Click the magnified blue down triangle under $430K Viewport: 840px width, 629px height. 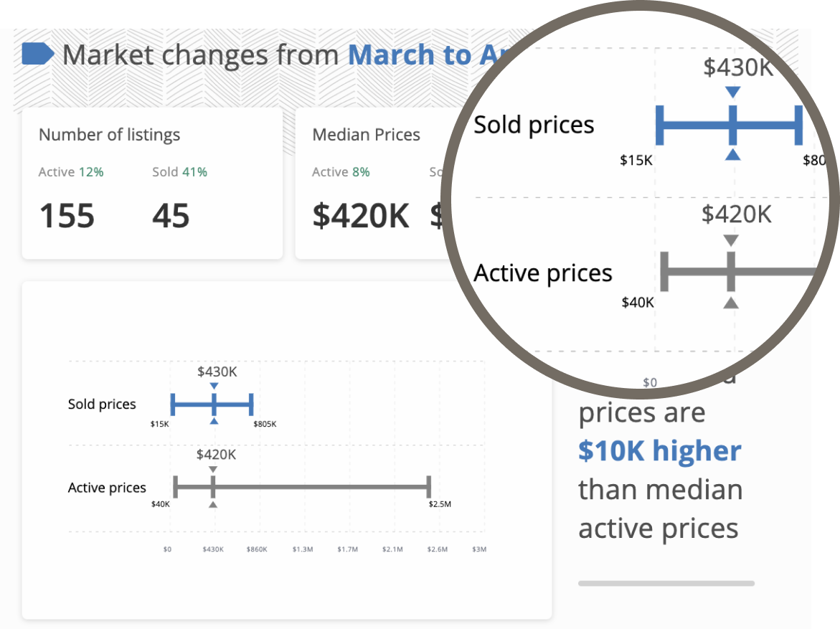[732, 93]
